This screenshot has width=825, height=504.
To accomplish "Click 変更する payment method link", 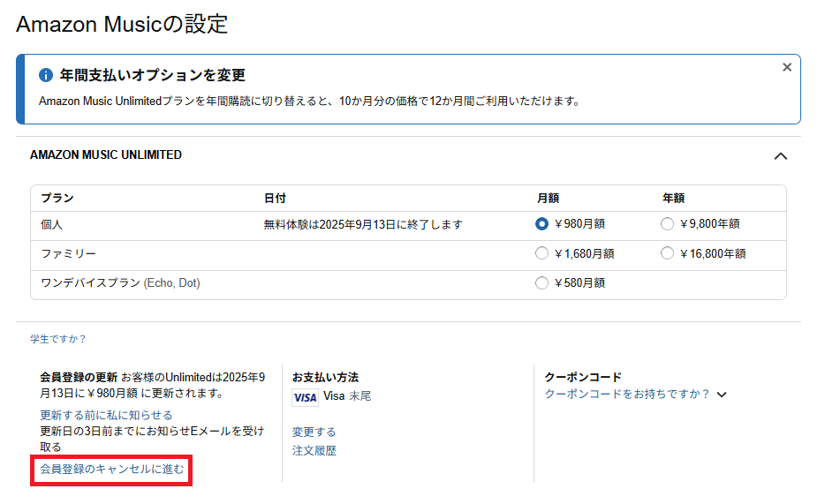I will click(314, 432).
